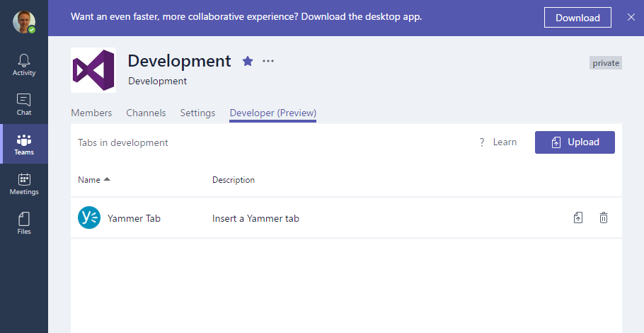Viewport: 644px width, 333px height.
Task: Click the private team badge
Action: (x=606, y=63)
